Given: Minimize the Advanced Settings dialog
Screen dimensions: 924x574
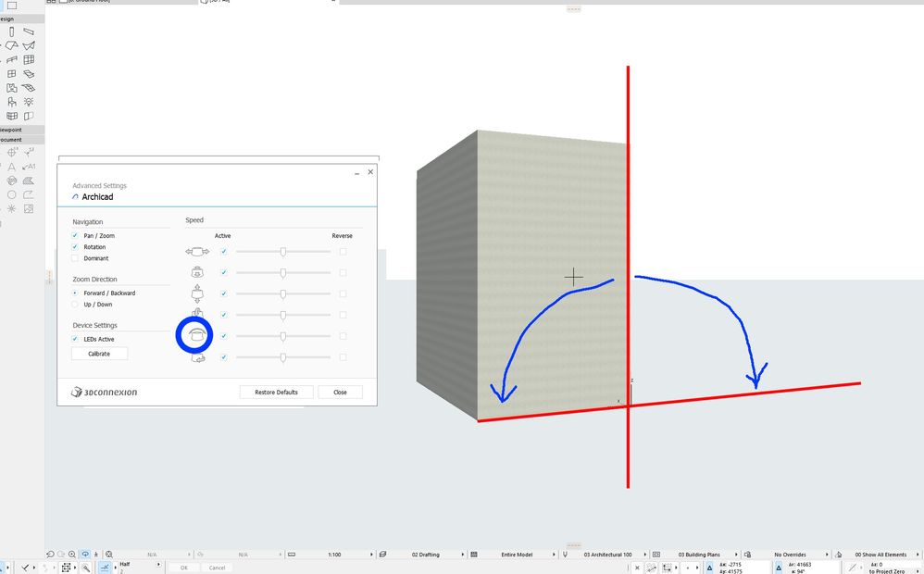Looking at the screenshot, I should [x=357, y=173].
